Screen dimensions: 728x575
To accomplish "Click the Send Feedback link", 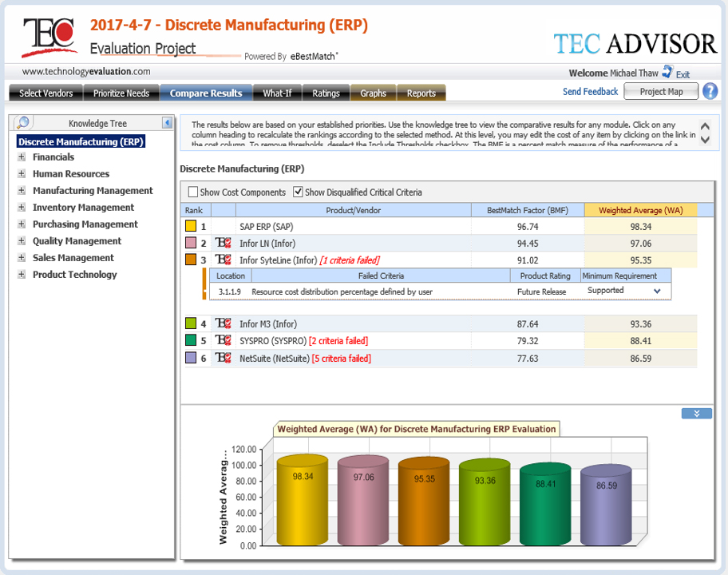I will (x=590, y=92).
